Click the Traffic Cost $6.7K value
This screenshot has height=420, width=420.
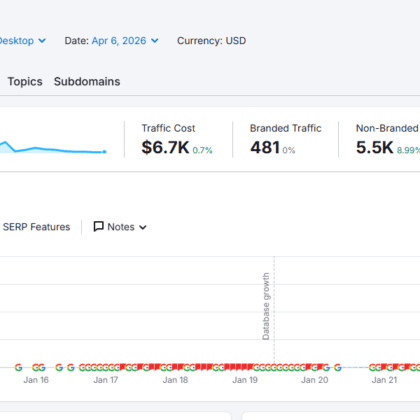[x=165, y=147]
